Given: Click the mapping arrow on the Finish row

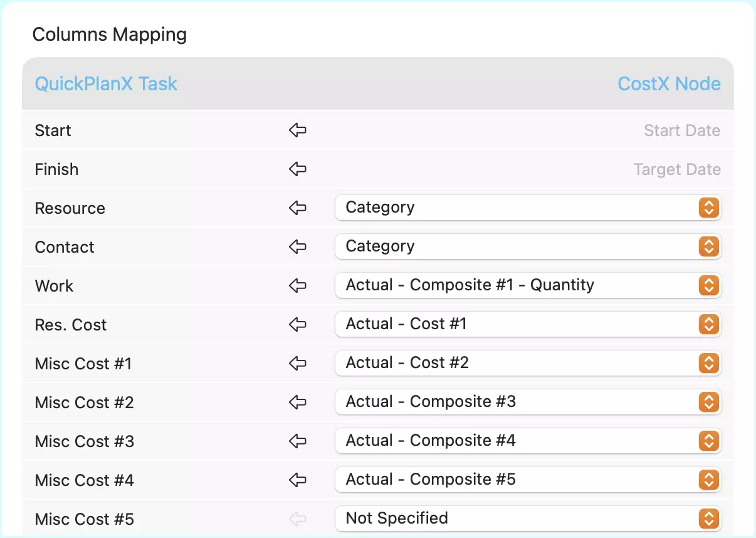Looking at the screenshot, I should click(297, 169).
